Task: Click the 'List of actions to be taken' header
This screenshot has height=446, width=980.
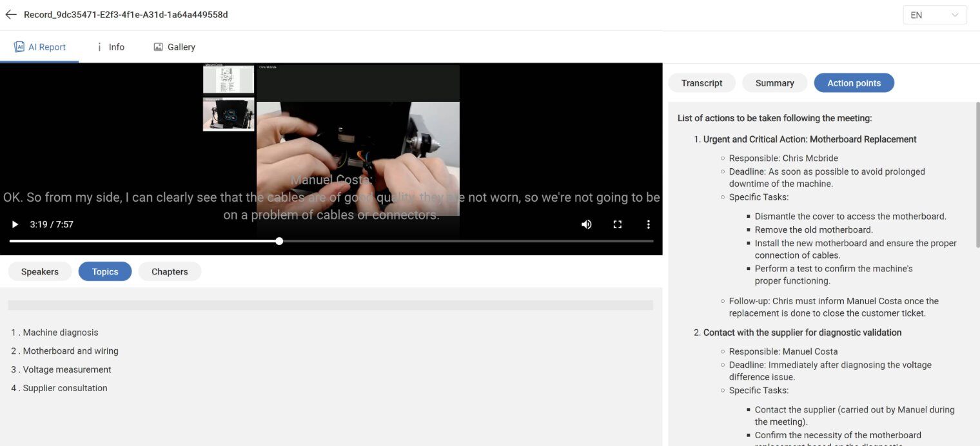Action: point(774,118)
